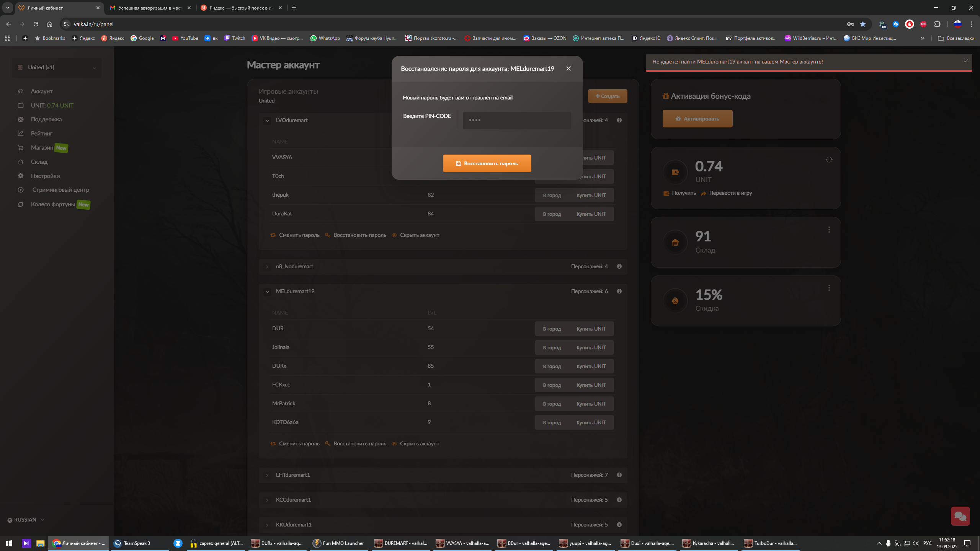Open the United [x1] server dropdown
The height and width of the screenshot is (551, 980).
point(57,68)
